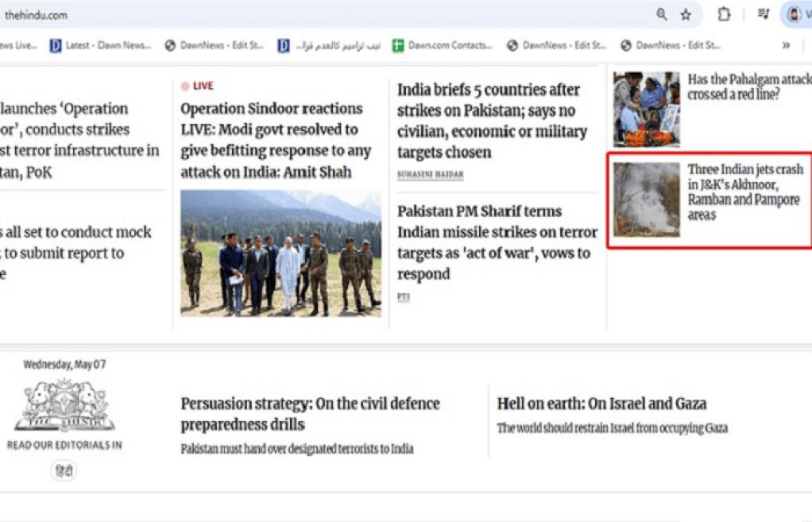Open the browser extensions puzzle icon

(724, 14)
